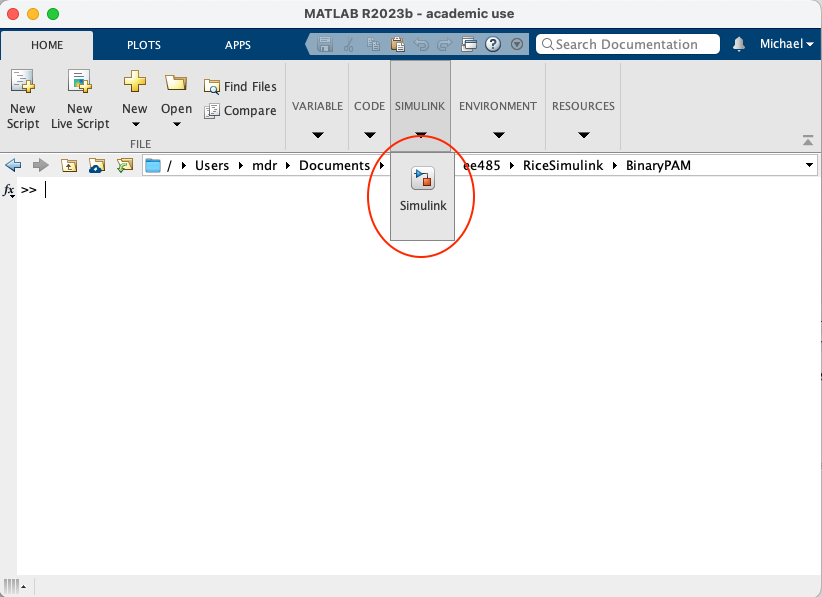The width and height of the screenshot is (822, 597).
Task: Click the Redo arrow icon
Action: click(x=445, y=45)
